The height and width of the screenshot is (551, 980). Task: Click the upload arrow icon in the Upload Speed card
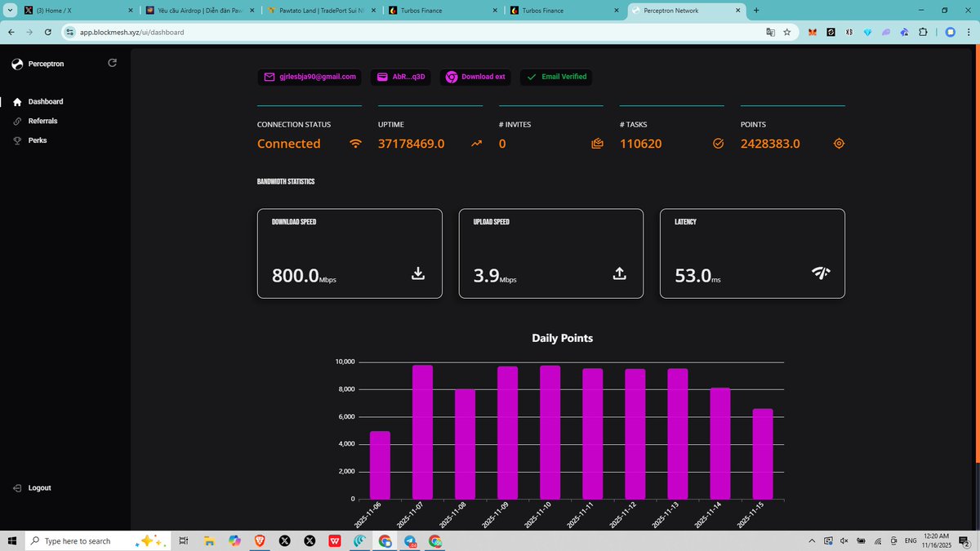[619, 273]
